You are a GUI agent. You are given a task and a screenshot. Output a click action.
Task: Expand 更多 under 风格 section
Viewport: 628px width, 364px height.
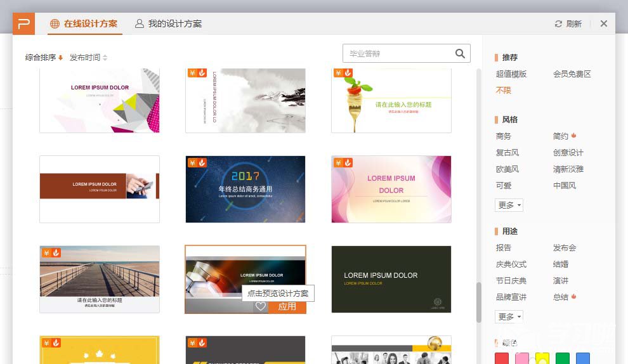(509, 205)
